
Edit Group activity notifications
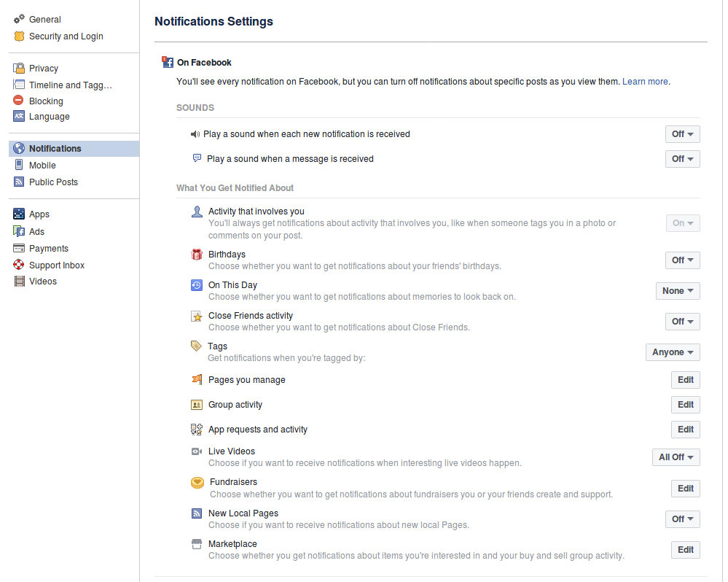coord(686,405)
